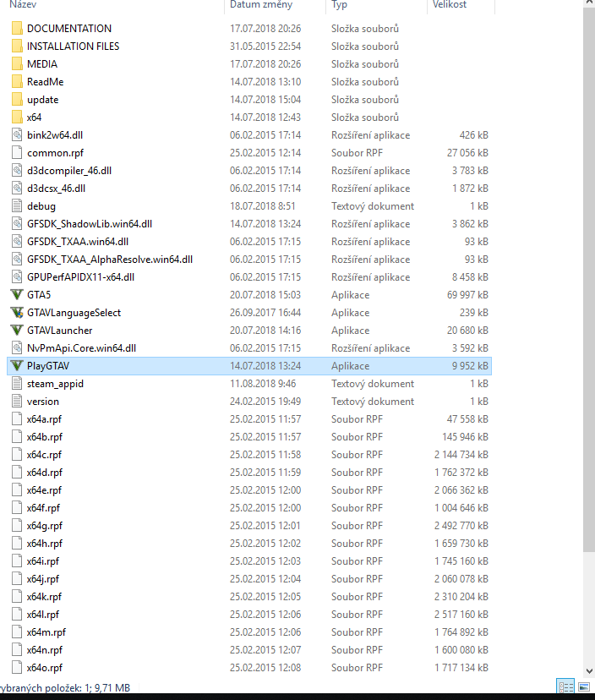Click the d3dcompiler_46.dll file icon
Screen dimensions: 595x700
point(17,171)
